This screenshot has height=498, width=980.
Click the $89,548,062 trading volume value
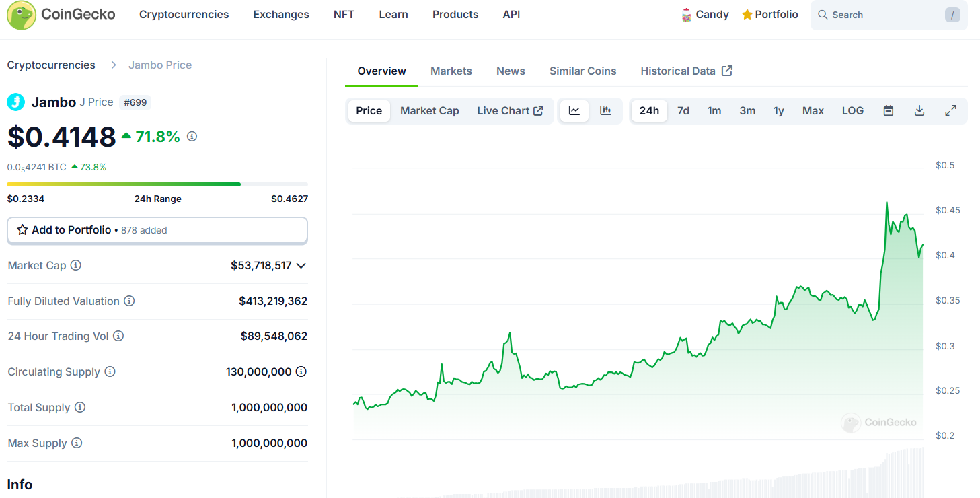274,336
